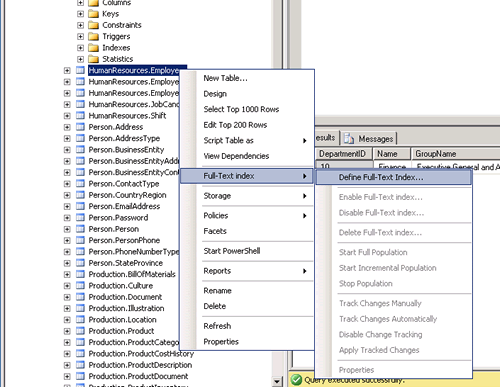Select the Production.ProductCostHistory tree row

[141, 354]
